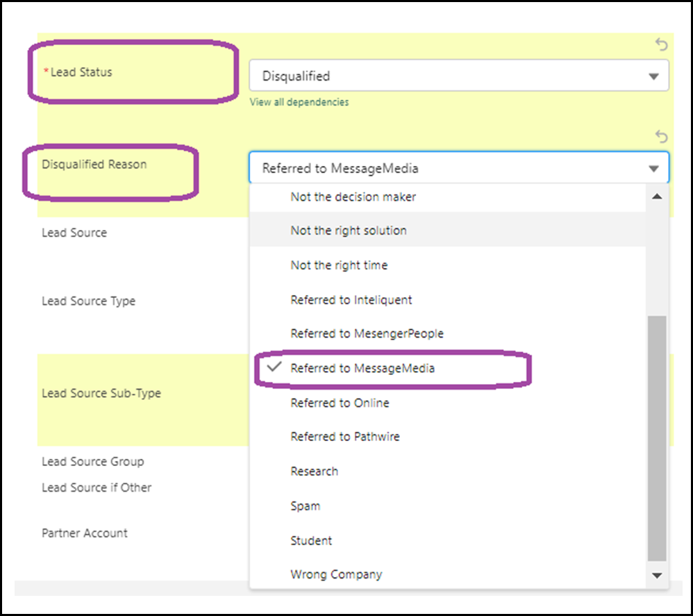Open the Lead Status dropdown showing Disqualified
Image resolution: width=693 pixels, height=616 pixels.
point(459,76)
